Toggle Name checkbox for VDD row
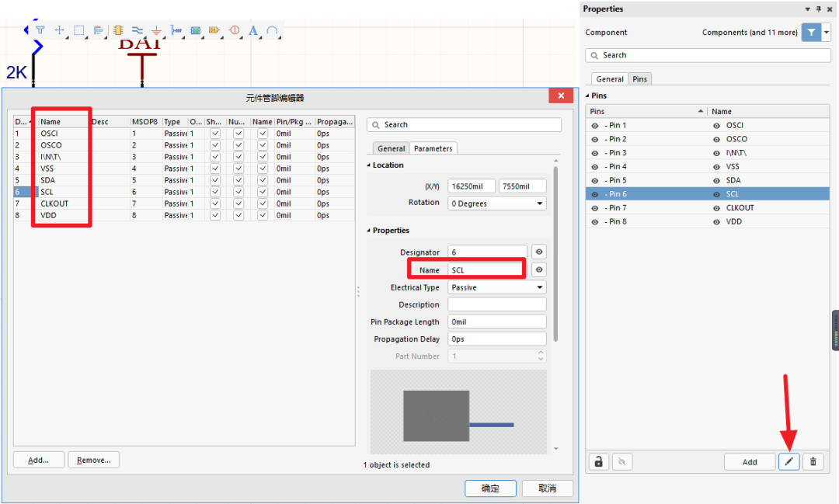This screenshot has width=839, height=504. coord(263,215)
